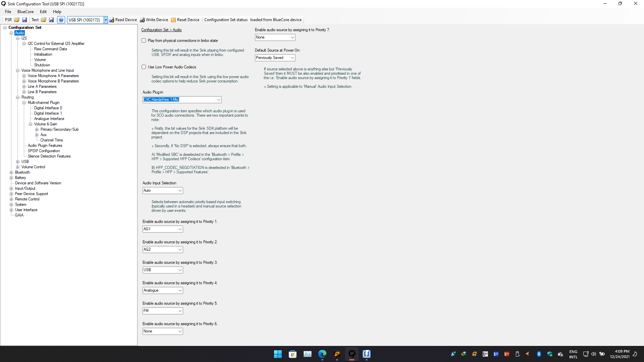The image size is (644, 362).
Task: Click Sink Configuration Tool taskbar icon
Action: (352, 354)
